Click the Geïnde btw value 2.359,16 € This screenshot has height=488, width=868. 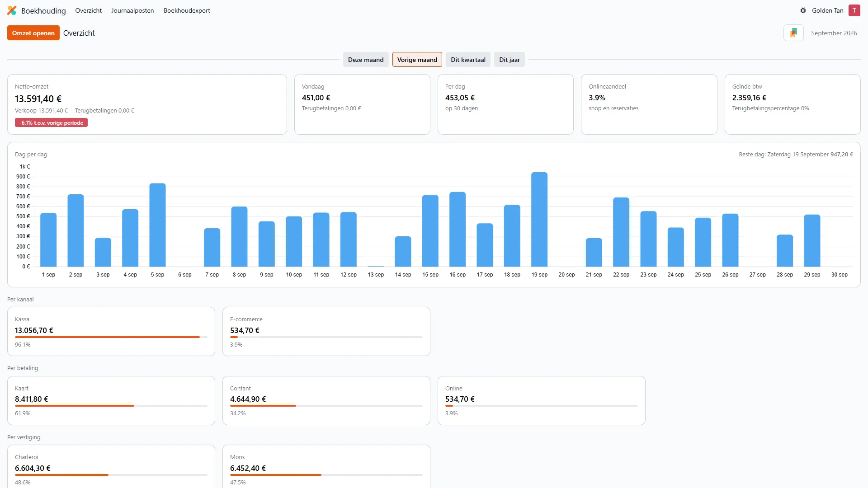[749, 98]
